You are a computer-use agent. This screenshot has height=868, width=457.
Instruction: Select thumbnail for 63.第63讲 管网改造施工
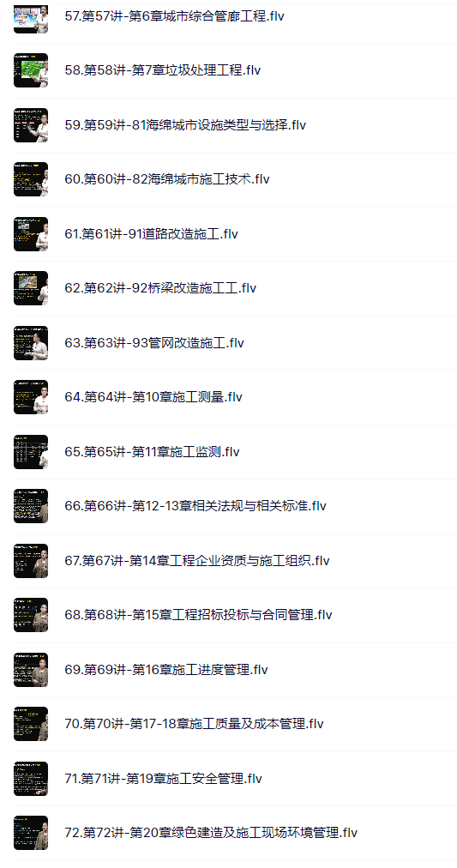[x=31, y=343]
